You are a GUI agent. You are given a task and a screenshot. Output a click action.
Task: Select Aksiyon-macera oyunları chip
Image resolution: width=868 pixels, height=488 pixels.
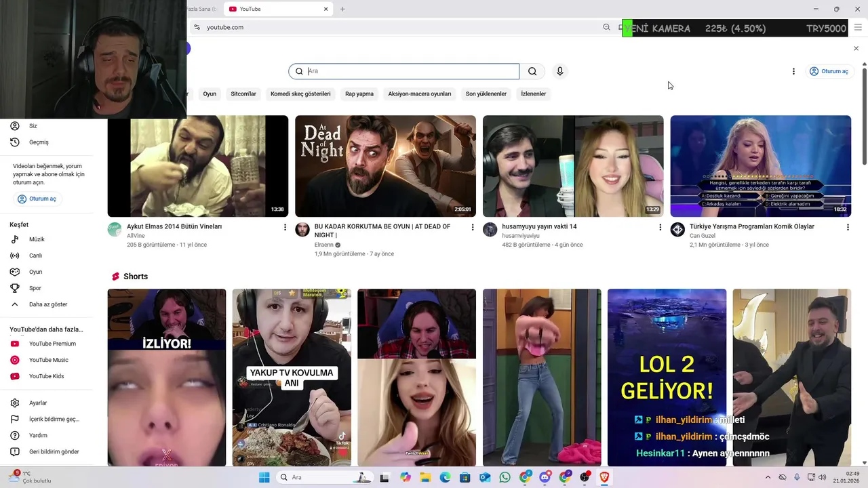coord(420,94)
